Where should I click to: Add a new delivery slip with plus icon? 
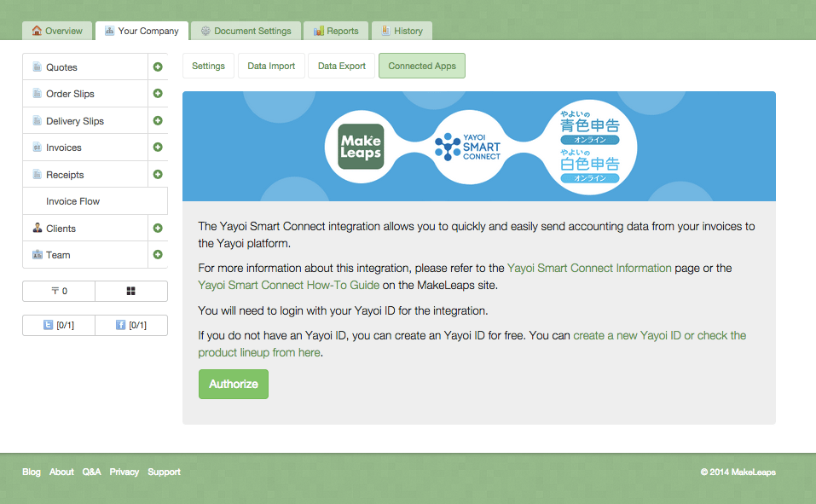[x=158, y=120]
